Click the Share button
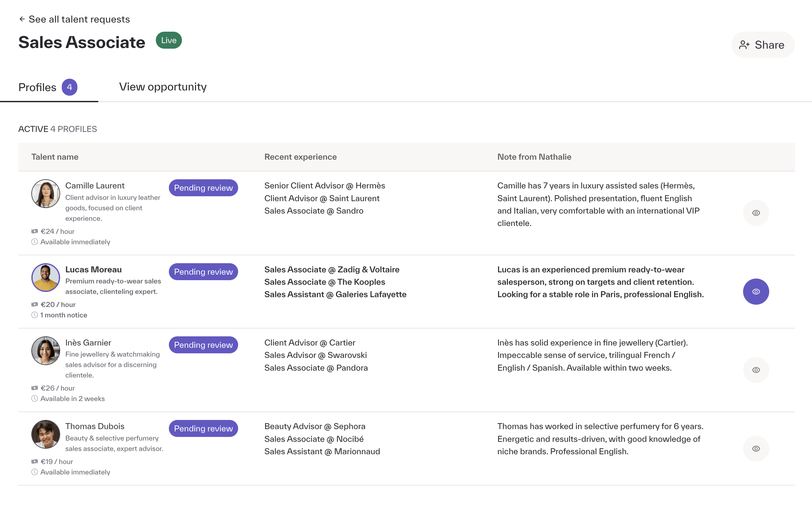 click(x=763, y=45)
